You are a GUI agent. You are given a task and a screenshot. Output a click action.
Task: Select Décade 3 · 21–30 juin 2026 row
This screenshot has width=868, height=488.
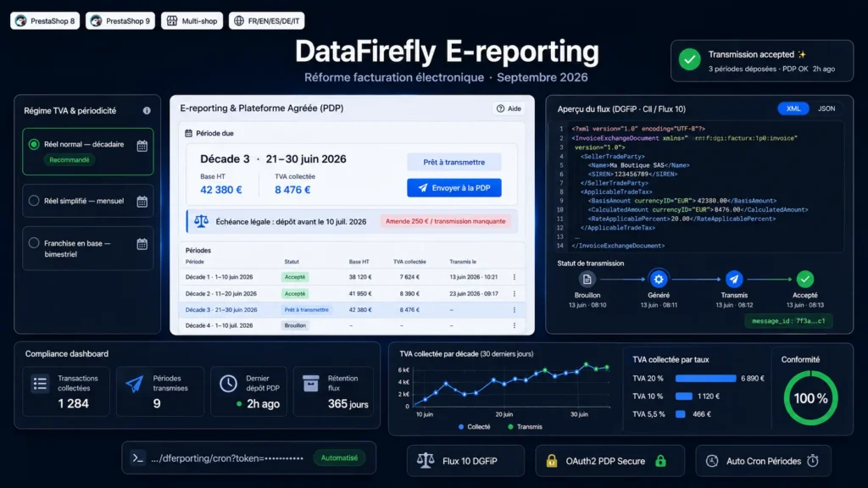[x=352, y=310]
